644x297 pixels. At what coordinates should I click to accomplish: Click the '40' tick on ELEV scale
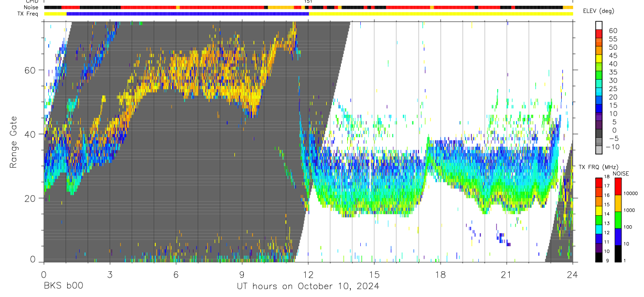point(613,64)
